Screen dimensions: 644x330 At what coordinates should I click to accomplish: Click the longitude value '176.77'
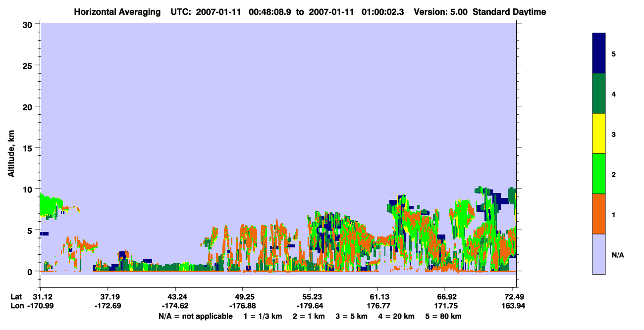(x=377, y=306)
